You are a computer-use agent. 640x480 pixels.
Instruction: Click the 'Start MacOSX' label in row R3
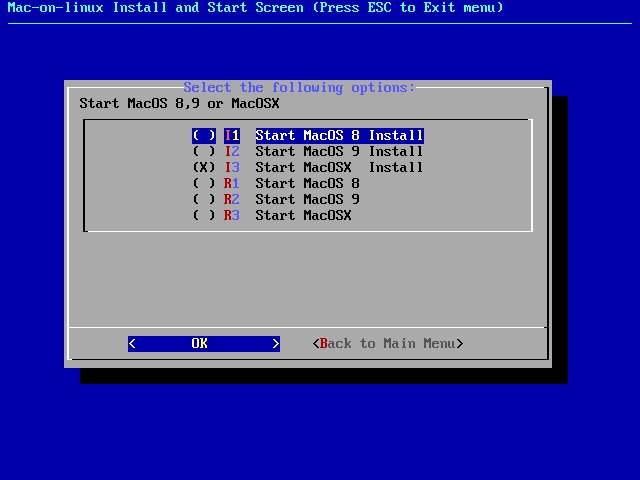pyautogui.click(x=304, y=215)
